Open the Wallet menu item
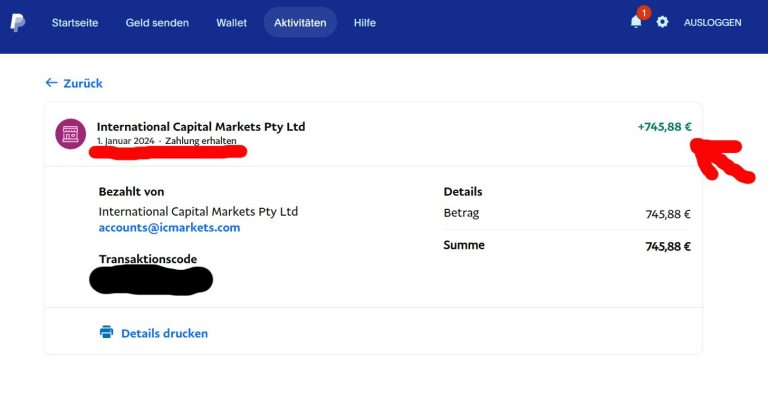 pos(232,23)
